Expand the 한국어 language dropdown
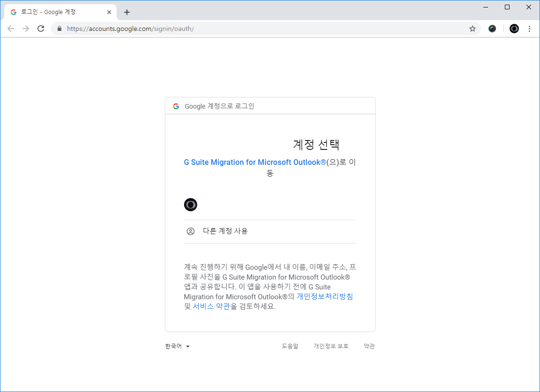The image size is (540, 392). pos(178,347)
